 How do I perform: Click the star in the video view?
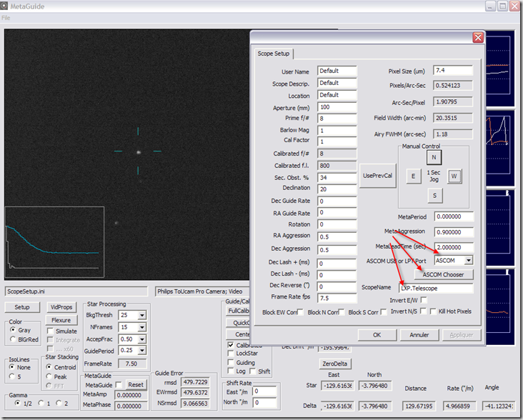point(139,152)
